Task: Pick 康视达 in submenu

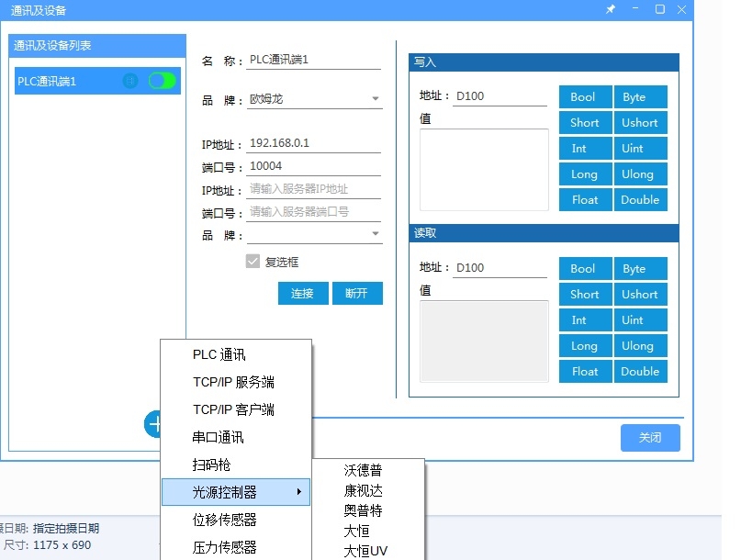Action: point(363,490)
